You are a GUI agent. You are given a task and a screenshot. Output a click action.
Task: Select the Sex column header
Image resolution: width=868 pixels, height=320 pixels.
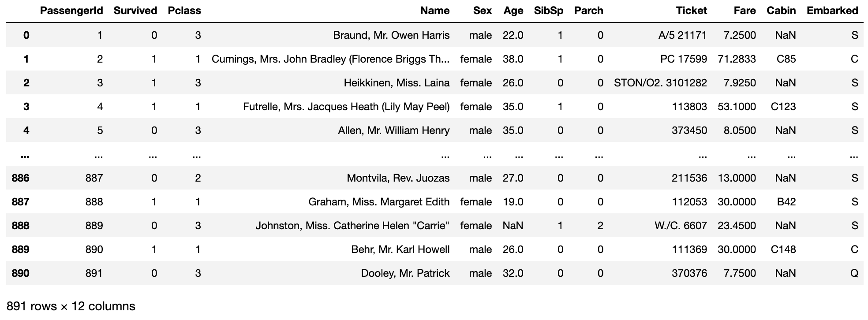point(482,11)
